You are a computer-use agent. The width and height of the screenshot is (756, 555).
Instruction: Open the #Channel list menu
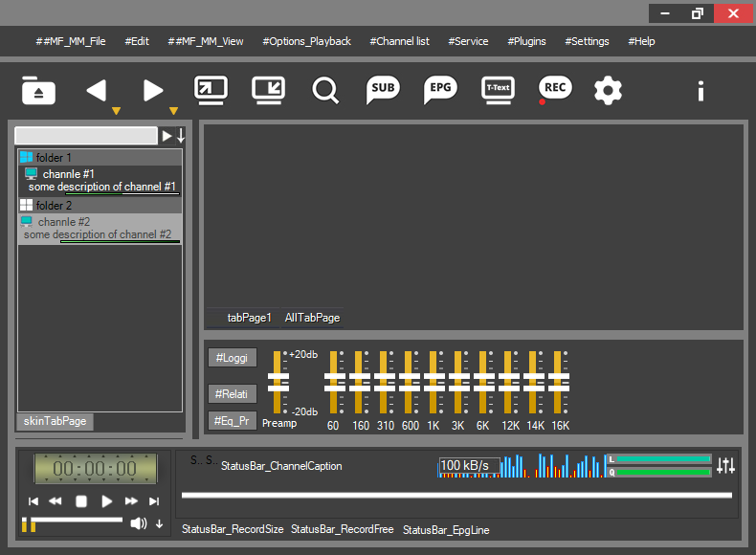399,41
